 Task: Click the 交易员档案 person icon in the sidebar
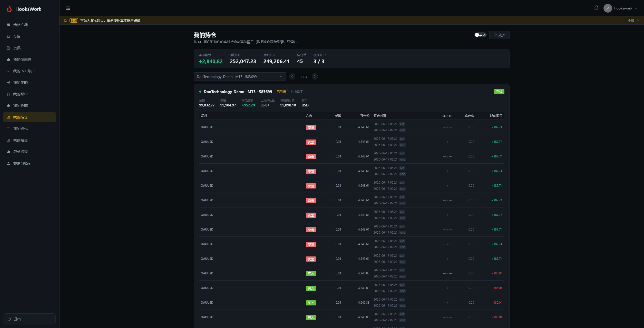(x=8, y=163)
